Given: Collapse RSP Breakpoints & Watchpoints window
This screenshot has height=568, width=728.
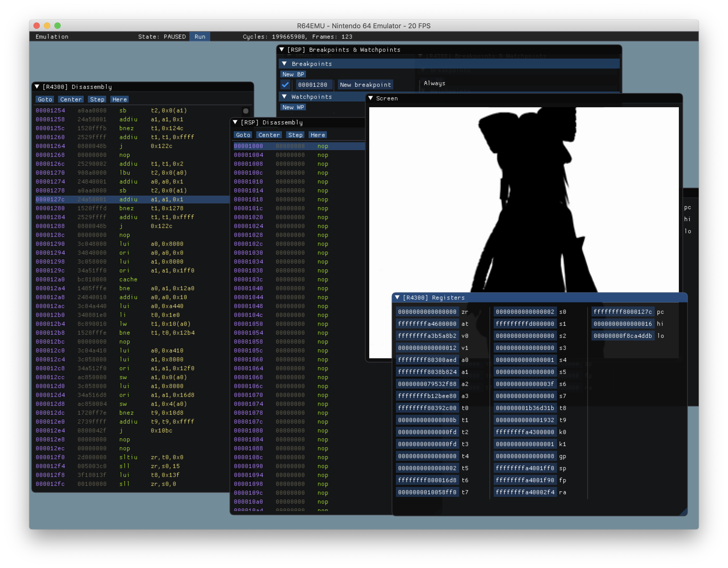Looking at the screenshot, I should 282,50.
